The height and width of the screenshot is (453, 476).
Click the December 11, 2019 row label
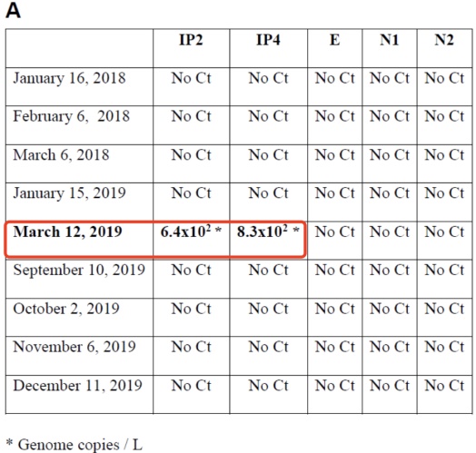coord(77,386)
